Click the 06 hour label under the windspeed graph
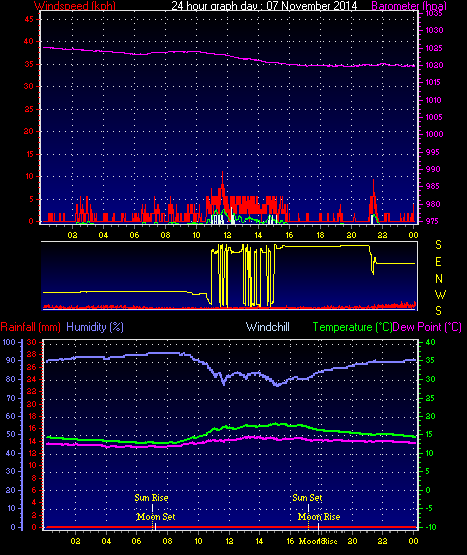 [134, 235]
